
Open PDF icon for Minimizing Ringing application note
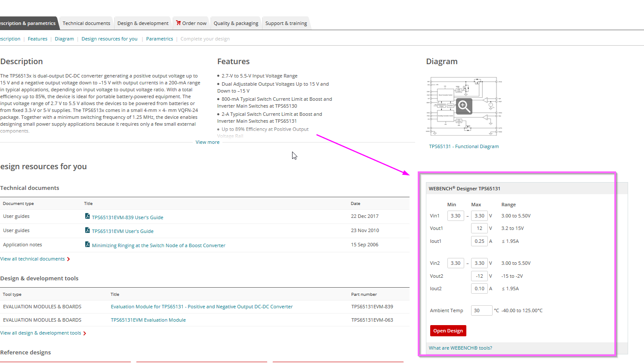(87, 245)
